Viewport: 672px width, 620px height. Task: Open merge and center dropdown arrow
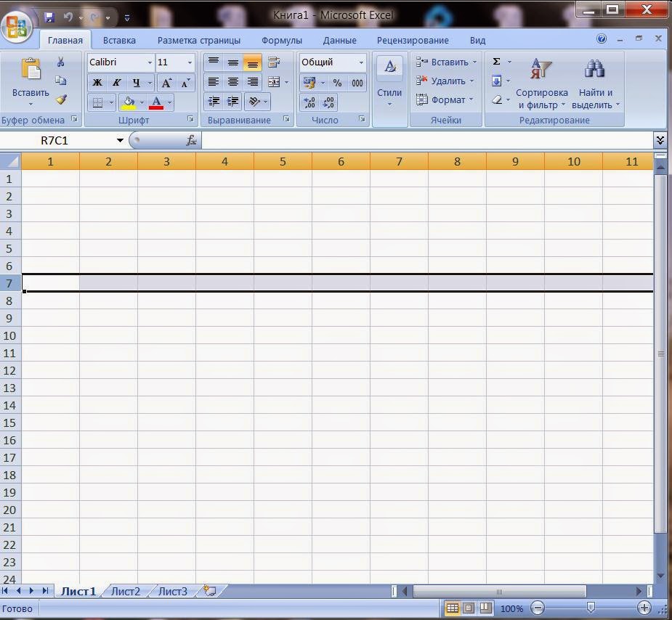point(287,82)
